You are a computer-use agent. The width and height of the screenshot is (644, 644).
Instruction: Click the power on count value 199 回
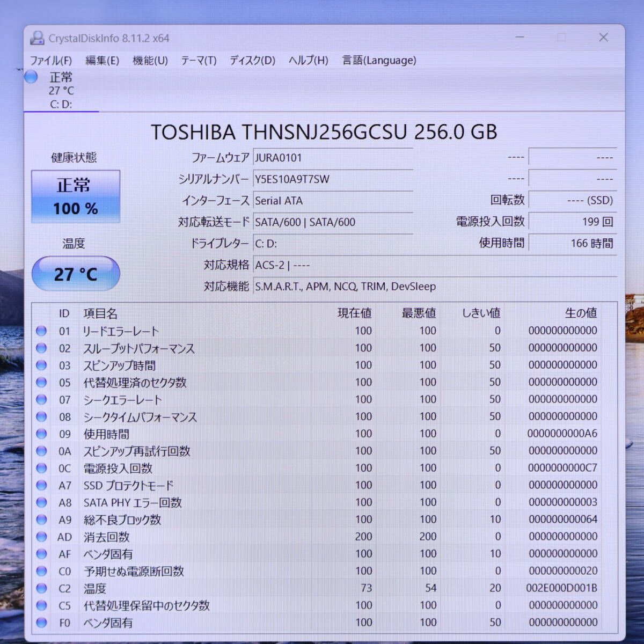click(x=573, y=222)
